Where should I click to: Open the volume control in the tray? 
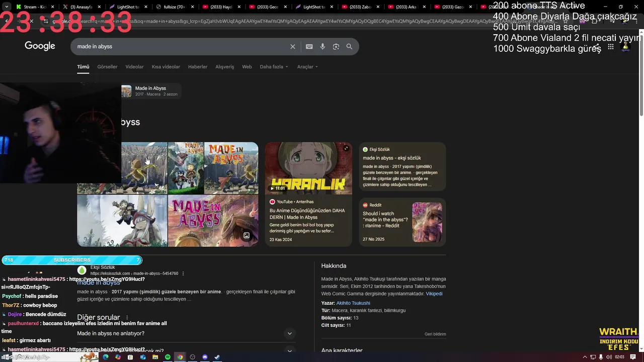[x=609, y=357]
